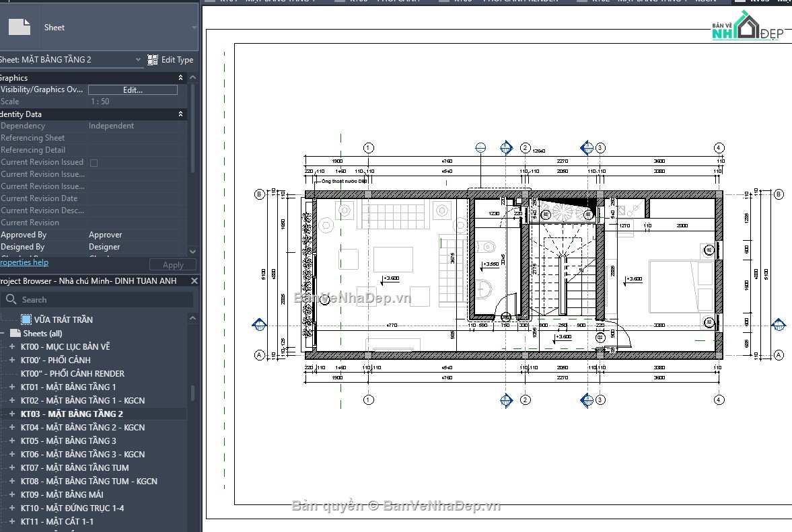Click the Edit... Visibility/Graphics button
The height and width of the screenshot is (532, 792).
[x=133, y=90]
